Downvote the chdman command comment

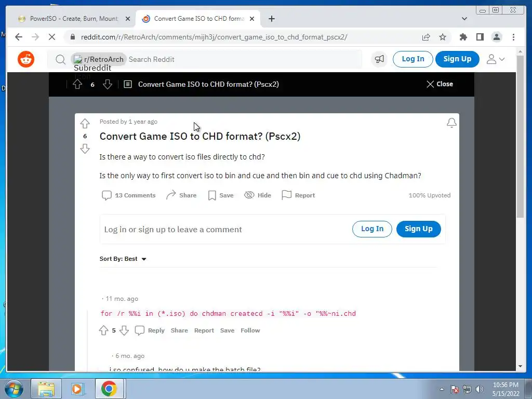click(x=124, y=330)
